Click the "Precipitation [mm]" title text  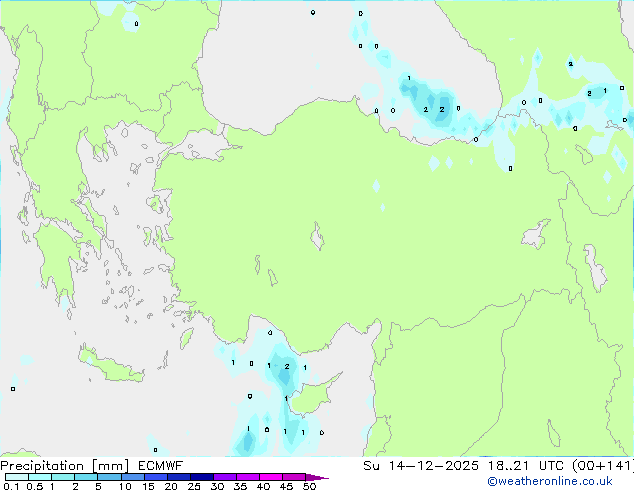pos(65,466)
